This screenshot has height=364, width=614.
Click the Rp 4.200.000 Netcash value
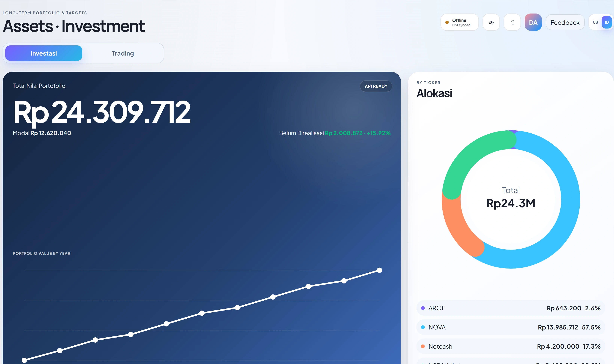pyautogui.click(x=558, y=346)
